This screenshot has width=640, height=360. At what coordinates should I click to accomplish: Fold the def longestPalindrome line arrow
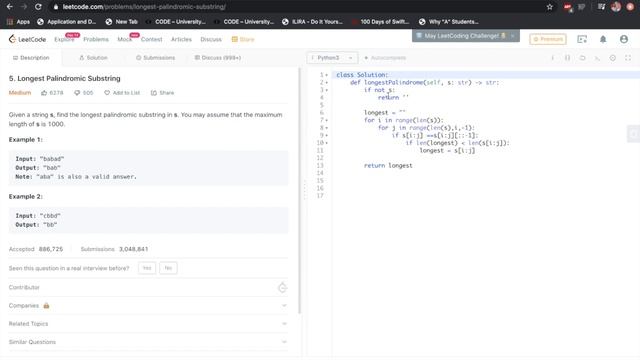pos(327,82)
